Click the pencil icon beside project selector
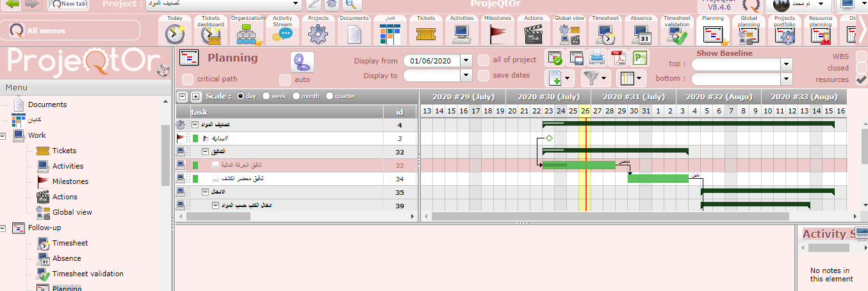The image size is (868, 291). coord(313,4)
